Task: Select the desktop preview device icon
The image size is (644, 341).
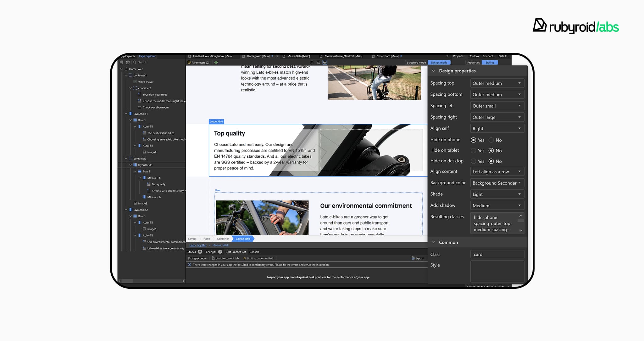Action: coord(325,63)
